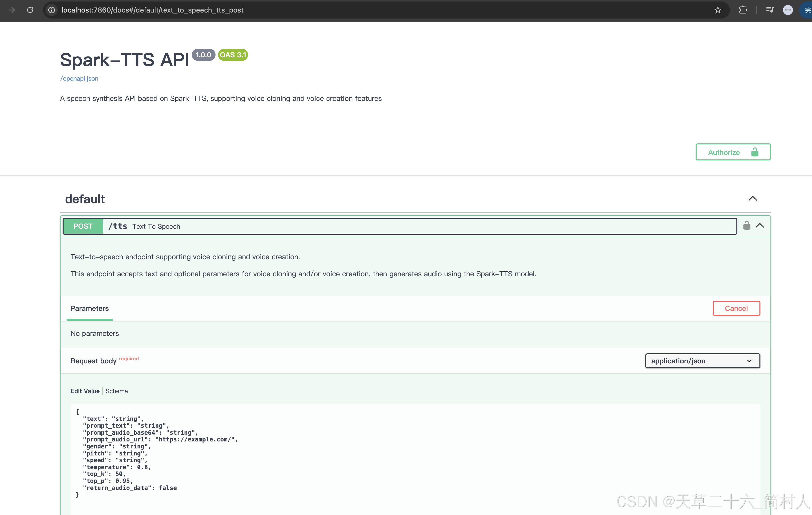
Task: Reload the page using the refresh icon
Action: point(30,10)
